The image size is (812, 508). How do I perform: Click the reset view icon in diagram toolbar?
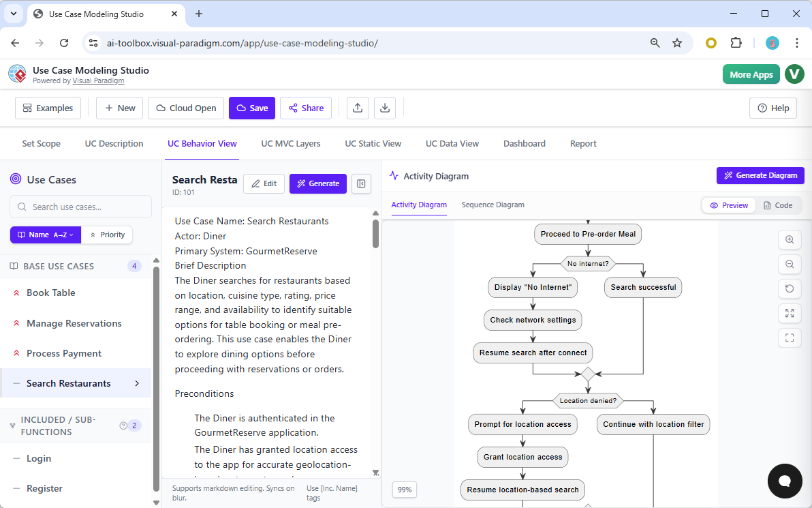click(790, 288)
